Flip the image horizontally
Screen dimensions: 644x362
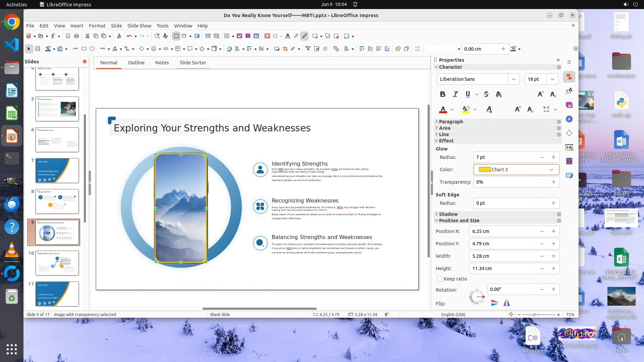[x=506, y=303]
